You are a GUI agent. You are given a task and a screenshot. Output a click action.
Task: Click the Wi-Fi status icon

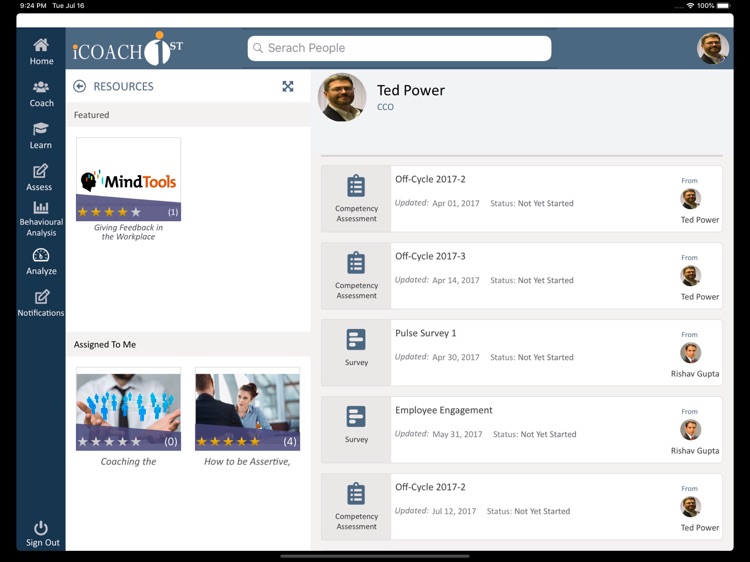coord(690,6)
